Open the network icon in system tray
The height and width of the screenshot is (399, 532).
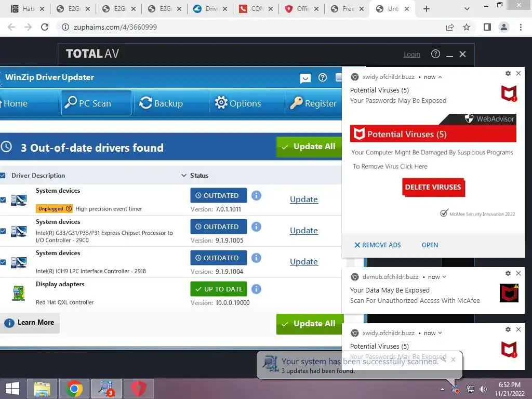tap(471, 389)
